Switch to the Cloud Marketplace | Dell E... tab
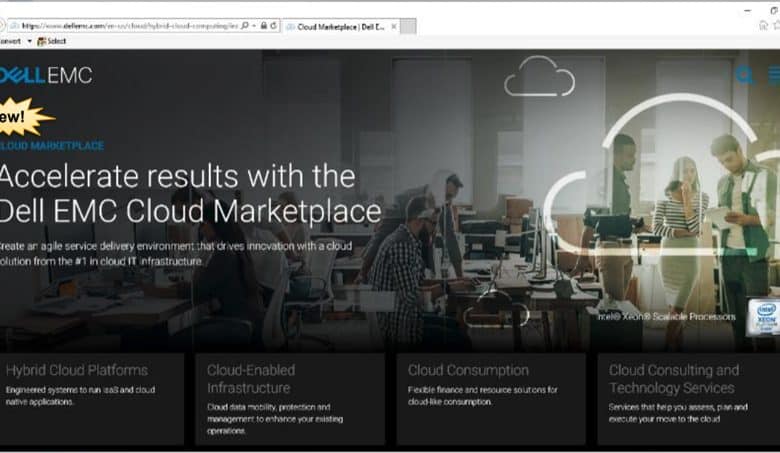The width and height of the screenshot is (780, 453). (341, 27)
